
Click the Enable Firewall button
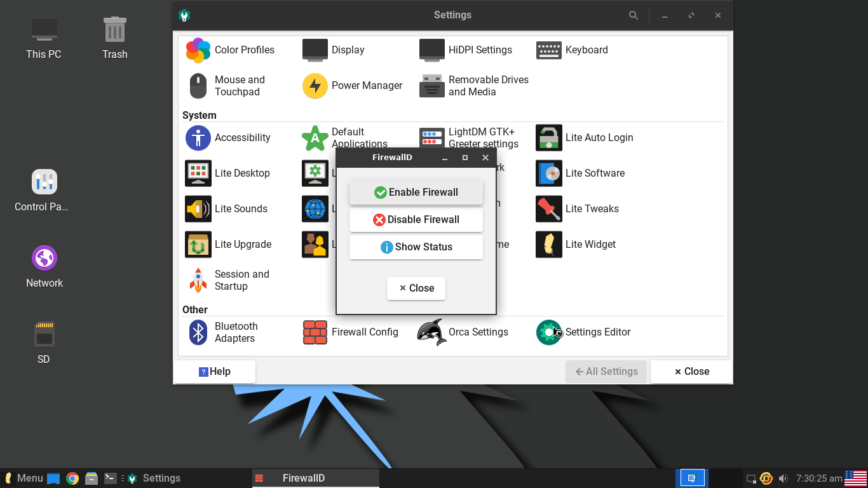click(x=416, y=193)
